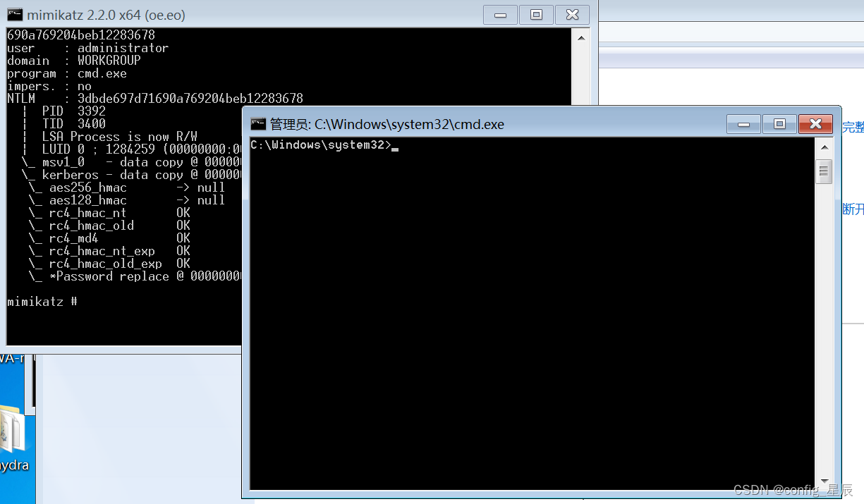Minimize the cmd.exe administrator window
The width and height of the screenshot is (864, 504).
tap(743, 124)
